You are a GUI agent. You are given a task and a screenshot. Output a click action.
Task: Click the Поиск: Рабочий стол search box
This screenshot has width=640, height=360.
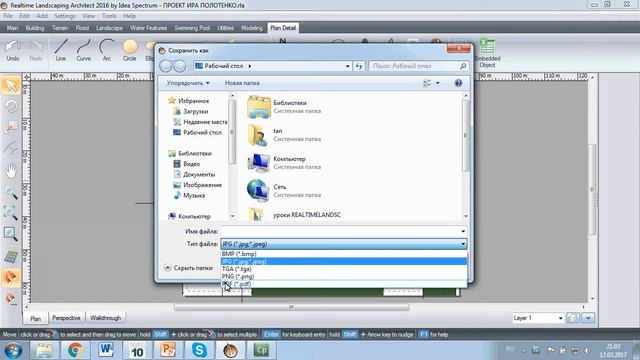(x=418, y=66)
